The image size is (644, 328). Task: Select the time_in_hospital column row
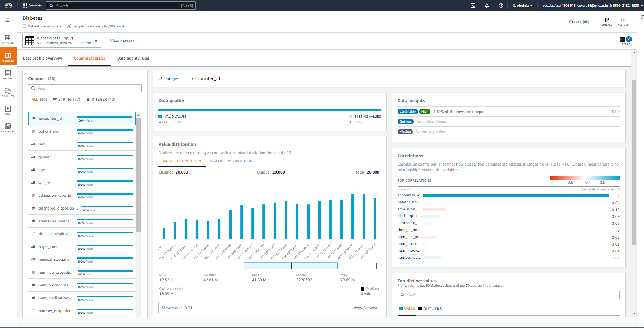[82, 234]
